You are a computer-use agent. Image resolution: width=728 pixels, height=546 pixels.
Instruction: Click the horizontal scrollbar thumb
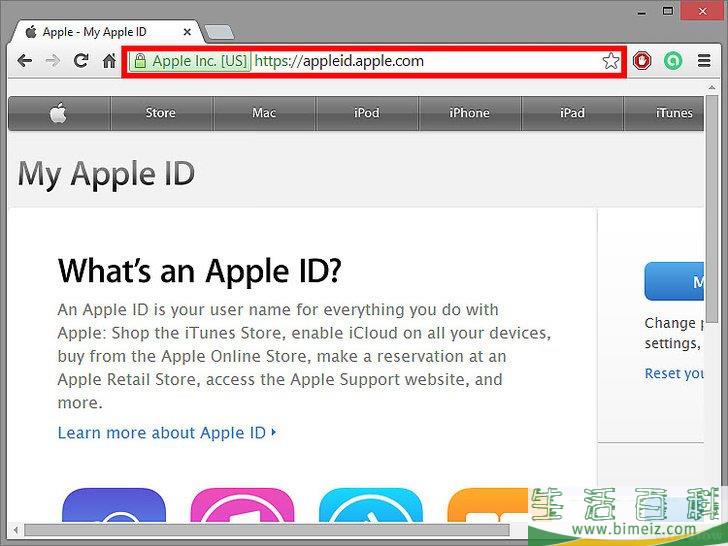point(266,530)
